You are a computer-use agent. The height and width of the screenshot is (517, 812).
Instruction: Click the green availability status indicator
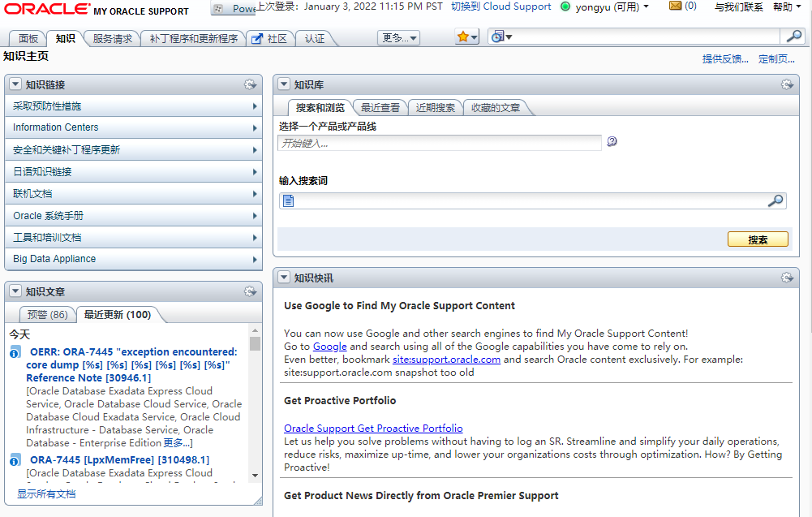(565, 6)
